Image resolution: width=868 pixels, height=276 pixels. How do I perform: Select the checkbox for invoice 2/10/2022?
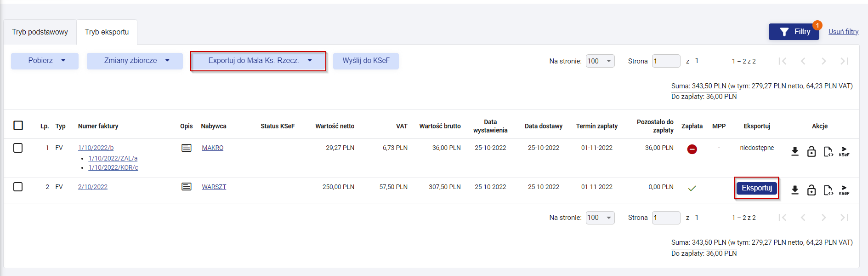[x=18, y=187]
